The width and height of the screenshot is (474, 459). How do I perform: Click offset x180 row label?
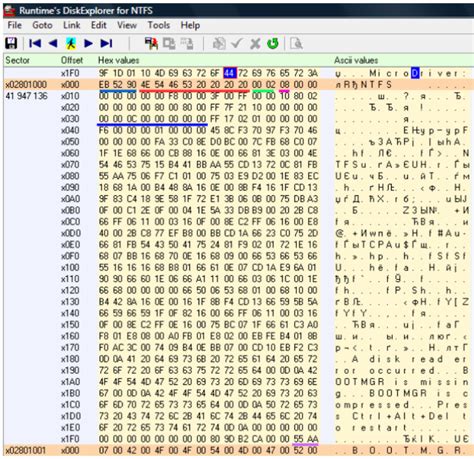[70, 359]
